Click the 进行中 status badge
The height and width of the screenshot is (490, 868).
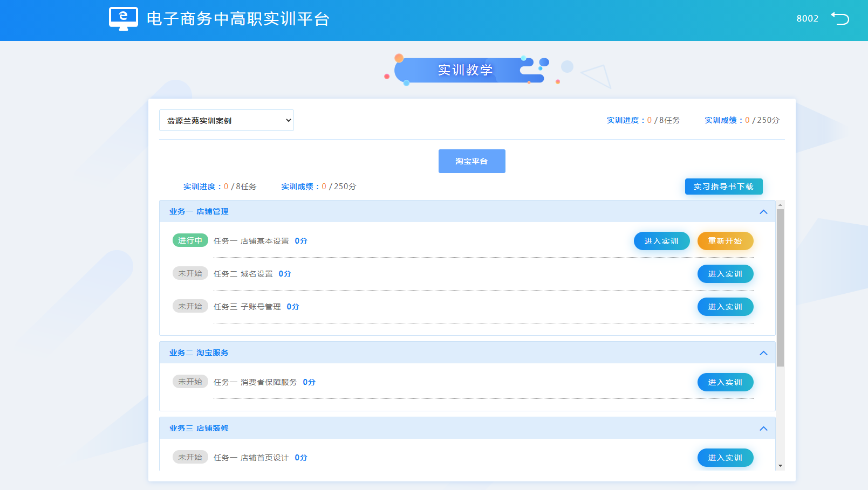tap(190, 240)
